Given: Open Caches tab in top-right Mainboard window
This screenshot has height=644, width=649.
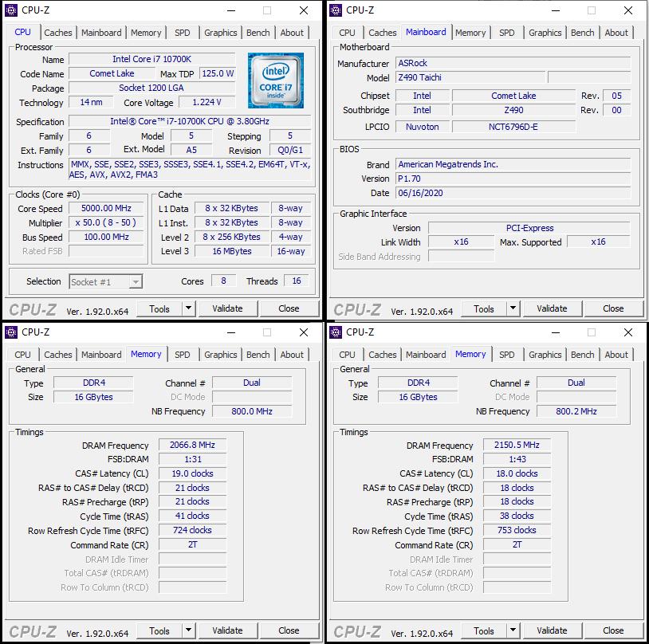Looking at the screenshot, I should tap(383, 33).
